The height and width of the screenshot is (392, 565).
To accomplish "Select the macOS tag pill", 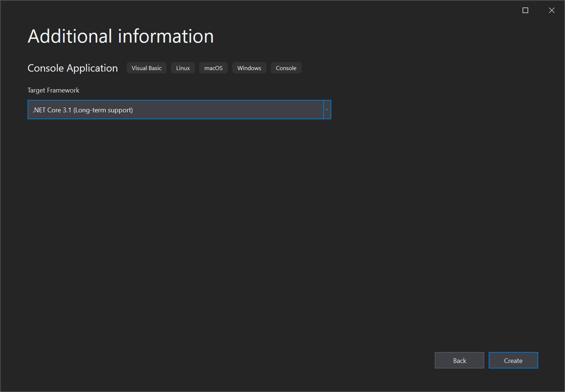I will coord(213,68).
